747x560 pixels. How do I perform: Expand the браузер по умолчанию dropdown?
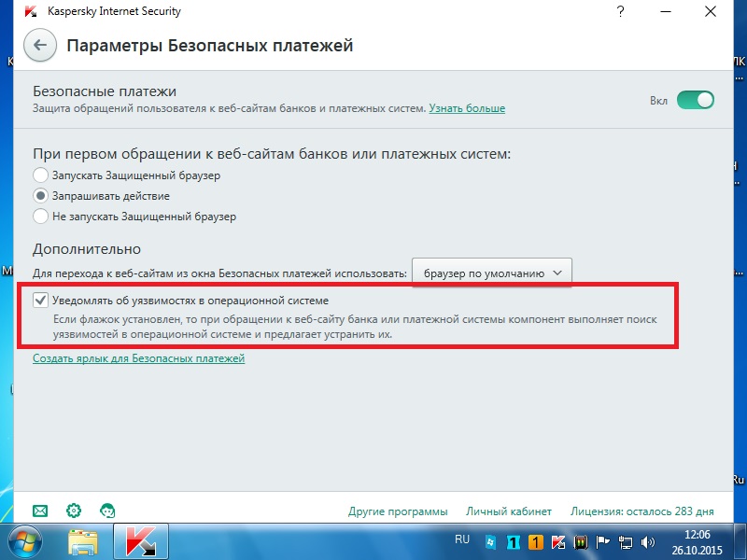(492, 273)
